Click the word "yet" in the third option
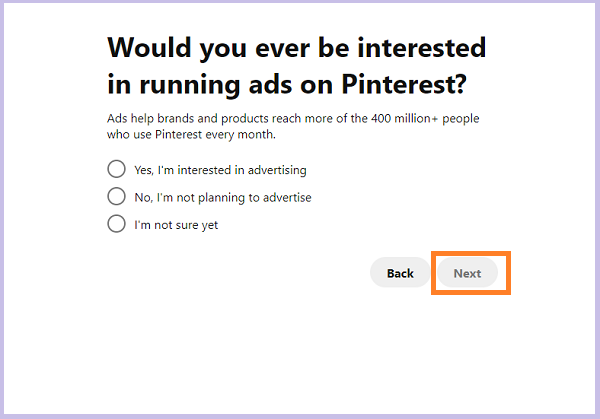600x419 pixels. point(210,225)
